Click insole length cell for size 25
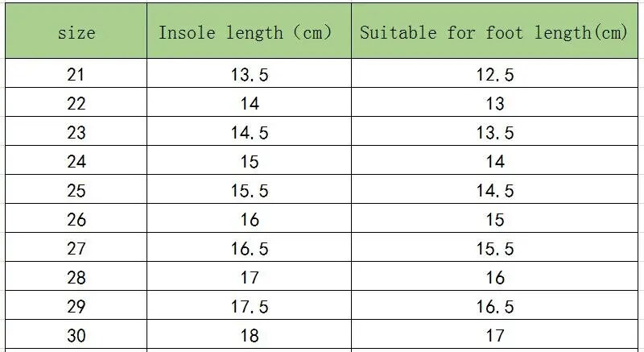 pyautogui.click(x=249, y=191)
